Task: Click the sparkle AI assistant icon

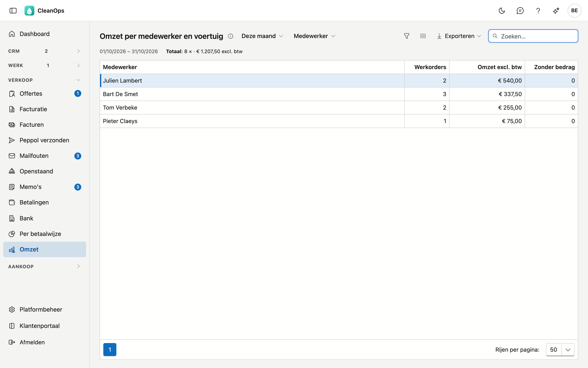Action: click(556, 10)
